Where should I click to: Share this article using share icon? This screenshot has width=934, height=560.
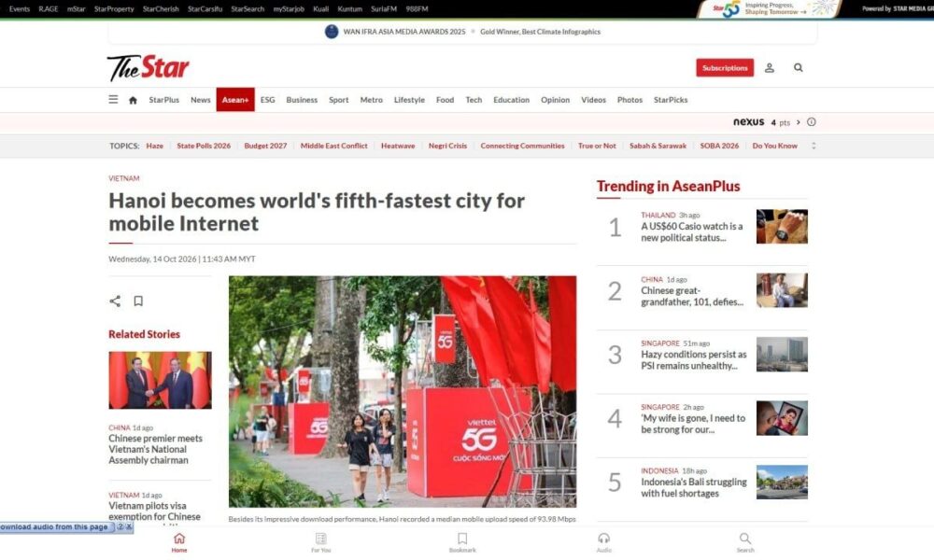click(x=115, y=301)
